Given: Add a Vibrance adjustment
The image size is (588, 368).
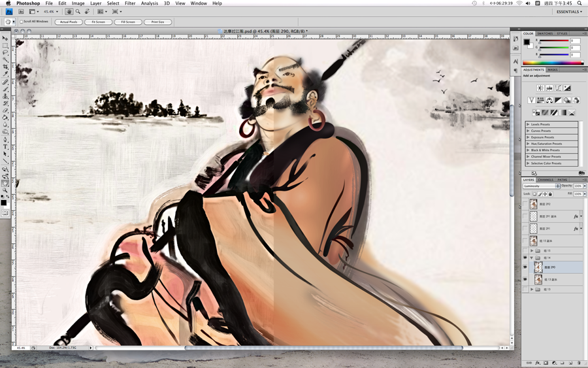Looking at the screenshot, I should (x=531, y=100).
